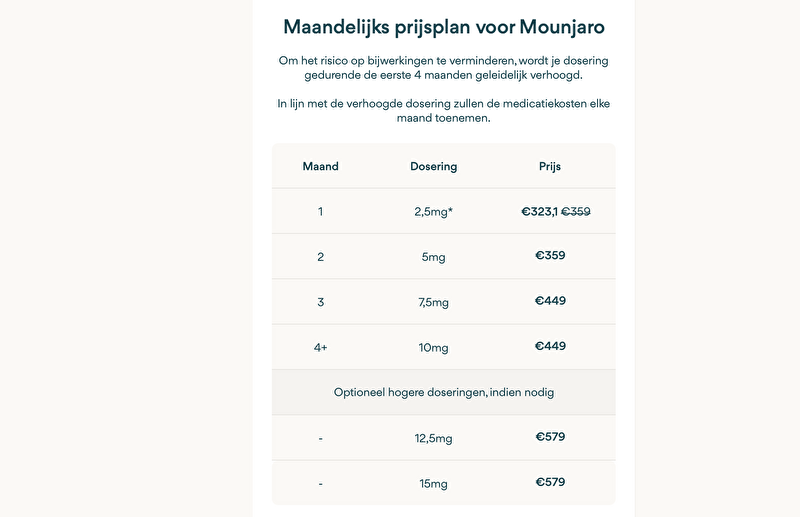The image size is (800, 517).
Task: Click the €359 price for 5mg
Action: [550, 256]
